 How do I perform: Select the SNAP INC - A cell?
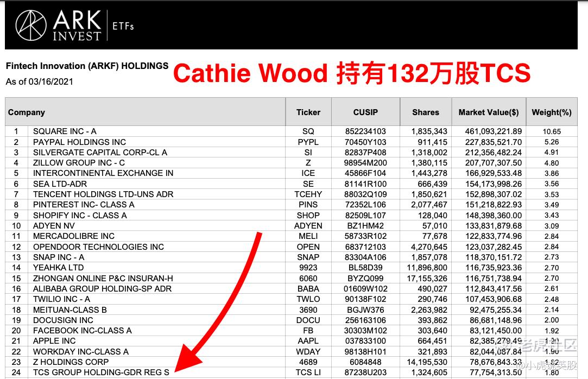point(156,257)
